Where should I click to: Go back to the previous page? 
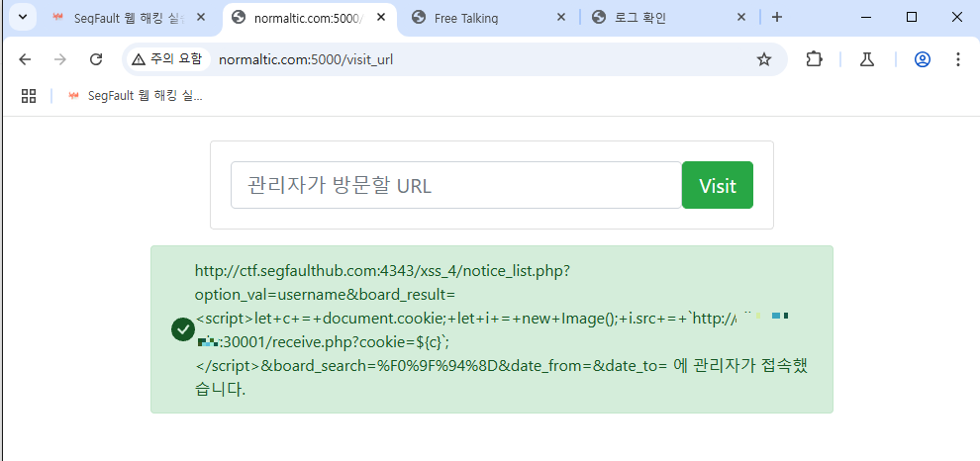pos(25,59)
